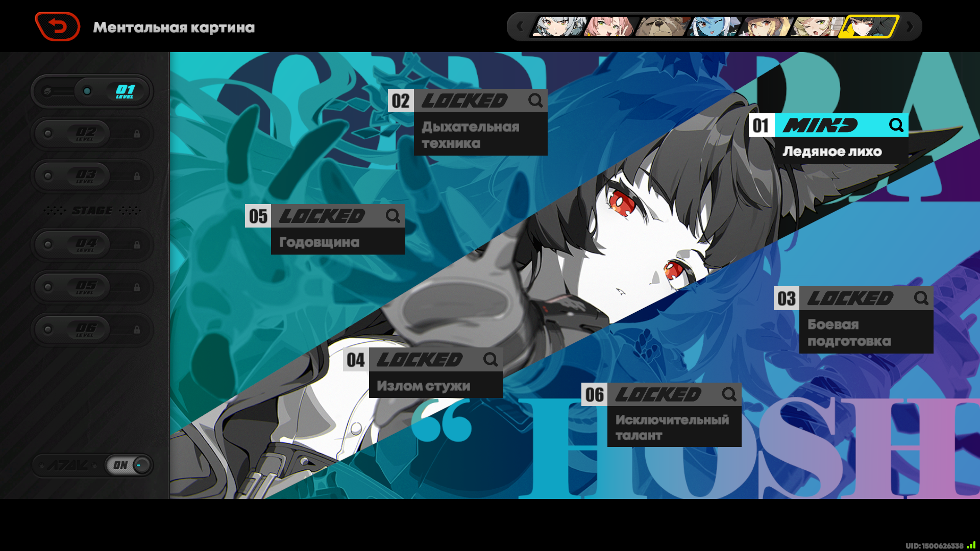
Task: Click the 03 number badge
Action: pyautogui.click(x=787, y=298)
